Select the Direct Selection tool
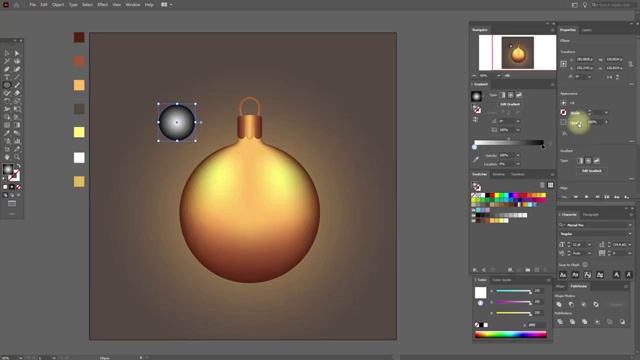 [17, 53]
